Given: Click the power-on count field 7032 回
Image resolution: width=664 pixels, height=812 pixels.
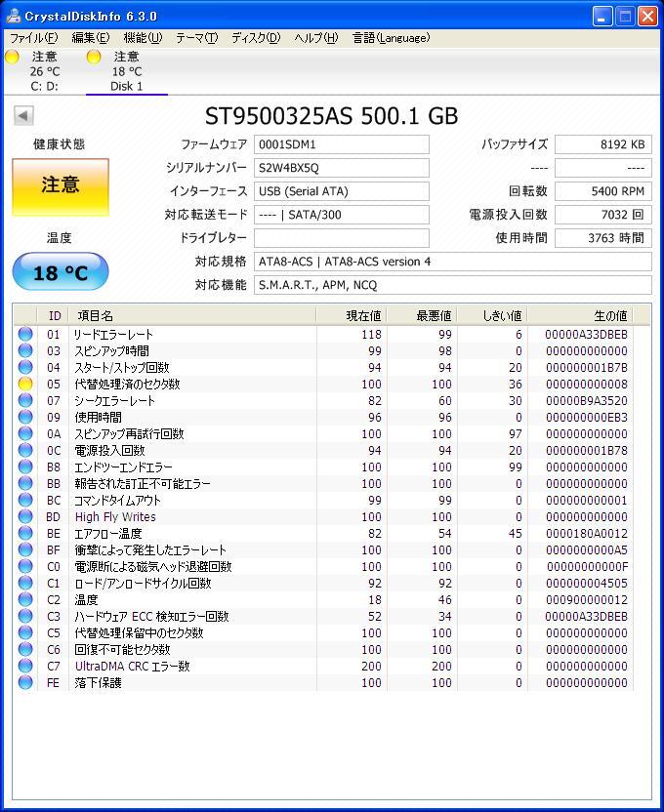Looking at the screenshot, I should pyautogui.click(x=602, y=215).
